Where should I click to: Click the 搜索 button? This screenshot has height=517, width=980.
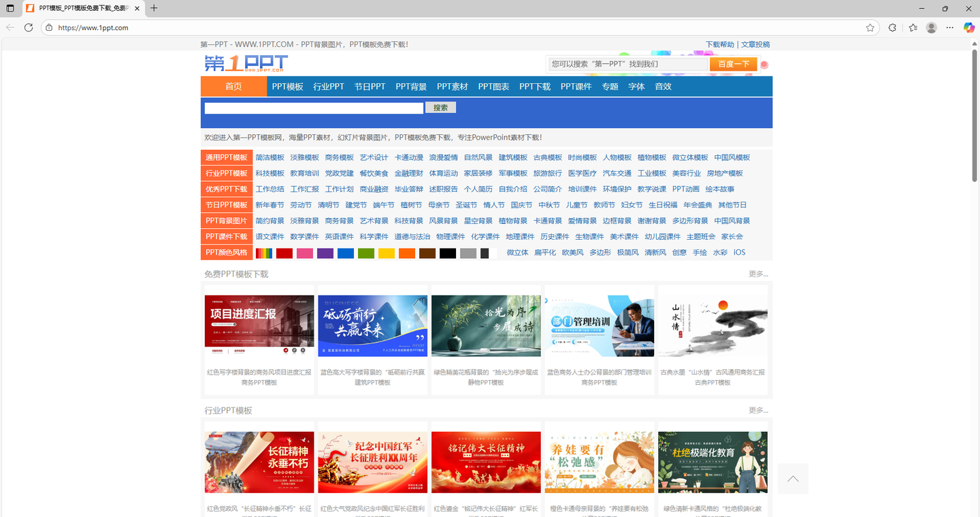[440, 108]
